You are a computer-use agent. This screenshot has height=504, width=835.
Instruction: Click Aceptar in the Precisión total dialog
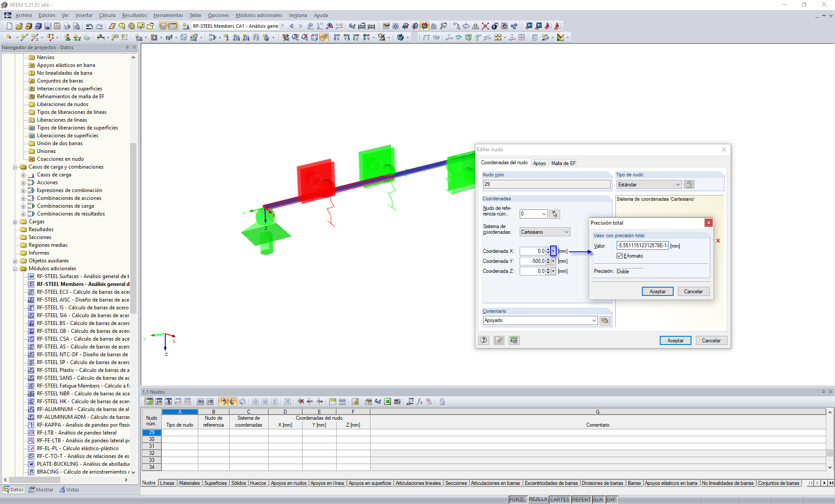pyautogui.click(x=657, y=292)
